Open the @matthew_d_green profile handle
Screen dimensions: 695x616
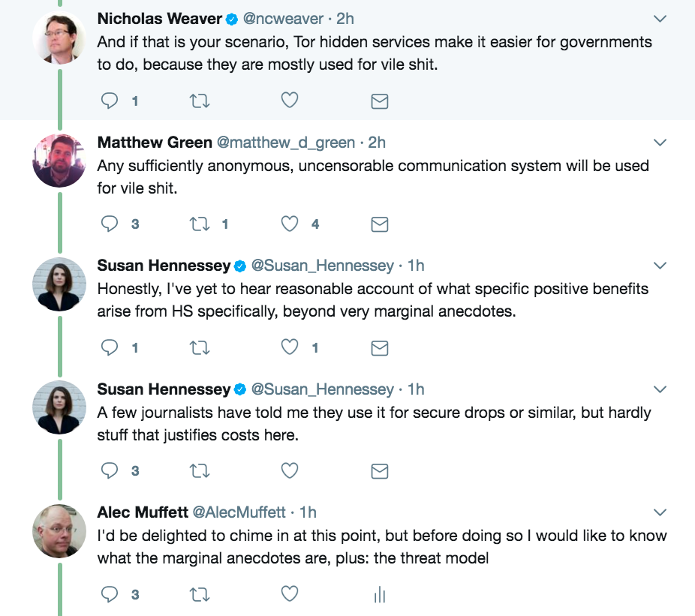tap(286, 143)
